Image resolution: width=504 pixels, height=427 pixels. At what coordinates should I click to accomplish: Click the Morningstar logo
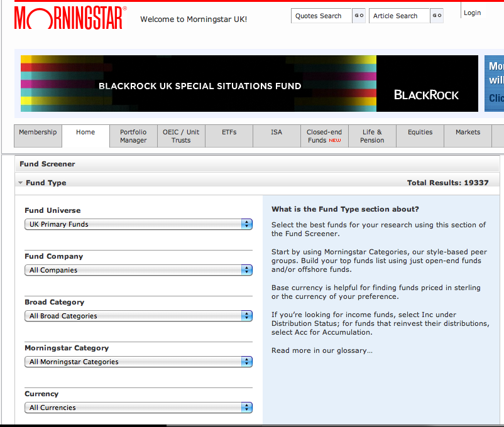tap(70, 18)
